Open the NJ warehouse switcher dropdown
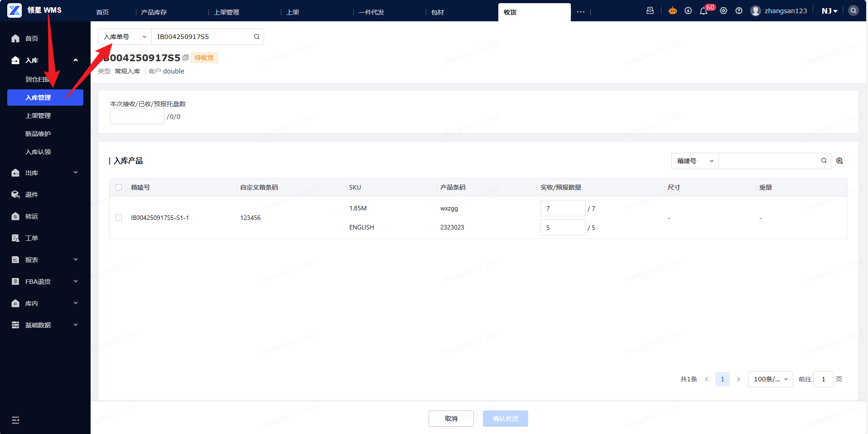 pos(829,11)
